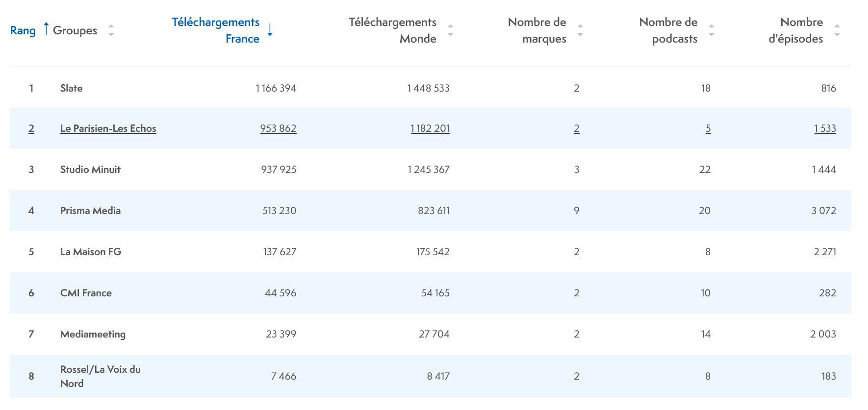Toggle sort arrows beside Nombre de podcasts
This screenshot has width=868, height=410.
[x=711, y=30]
